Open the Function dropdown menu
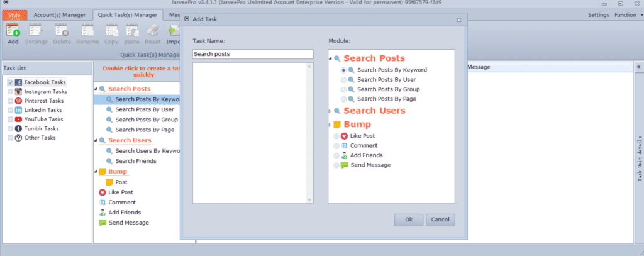This screenshot has height=256, width=644. click(628, 15)
